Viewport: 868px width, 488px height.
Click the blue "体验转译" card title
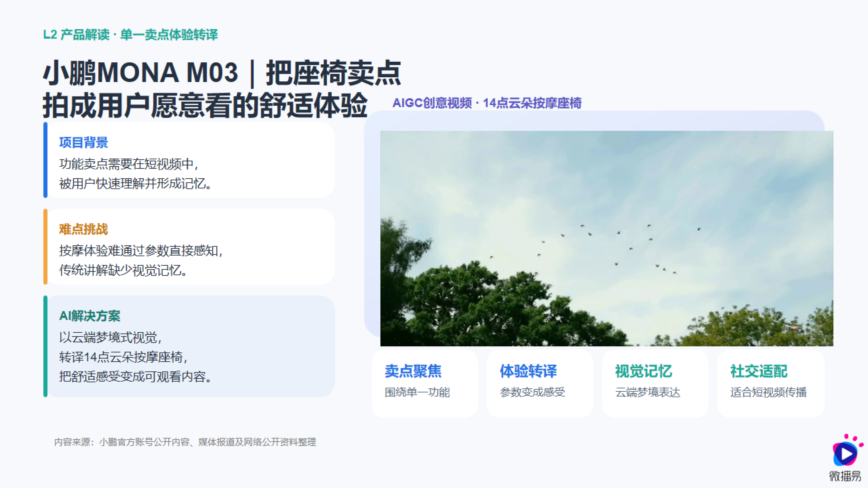528,371
